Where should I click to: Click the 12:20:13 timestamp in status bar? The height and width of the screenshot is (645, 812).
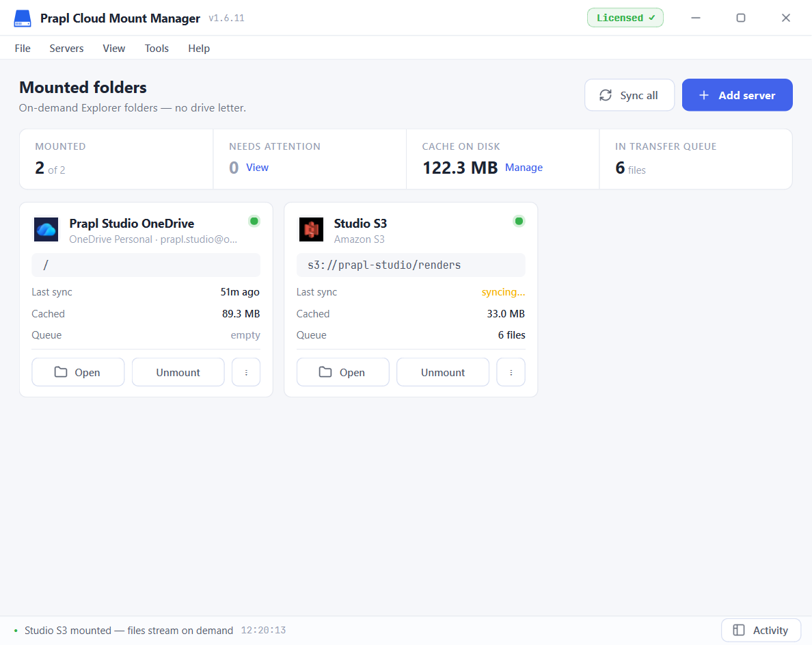[x=264, y=631]
